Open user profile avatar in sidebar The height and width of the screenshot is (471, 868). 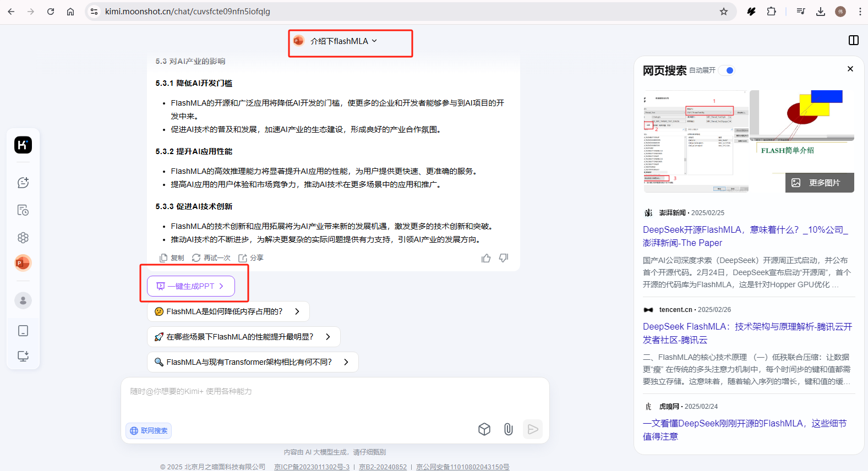23,300
